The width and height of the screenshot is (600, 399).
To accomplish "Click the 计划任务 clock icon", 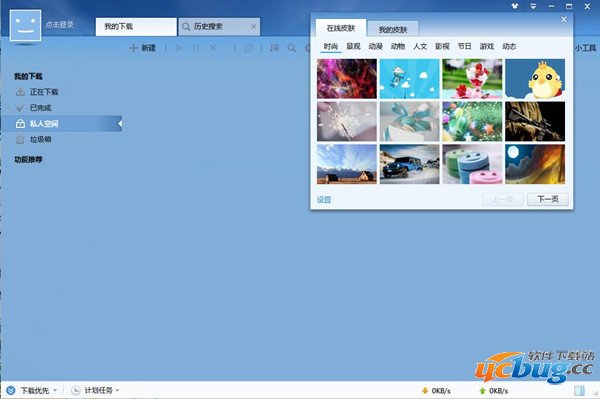I will click(x=76, y=390).
